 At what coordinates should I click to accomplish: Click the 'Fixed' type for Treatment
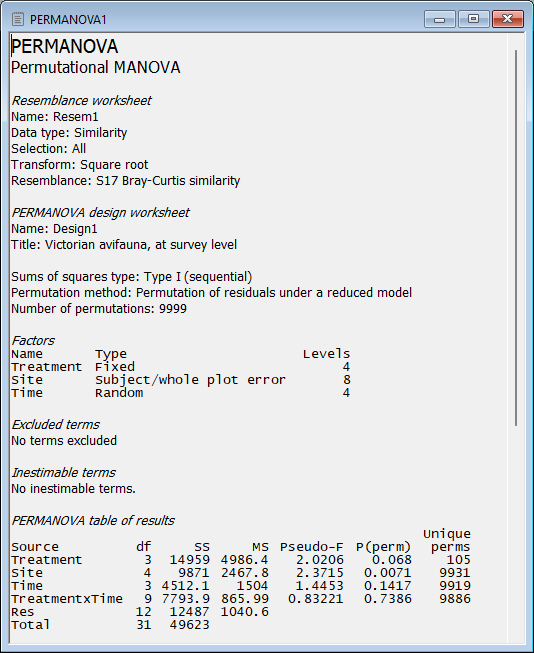[115, 367]
